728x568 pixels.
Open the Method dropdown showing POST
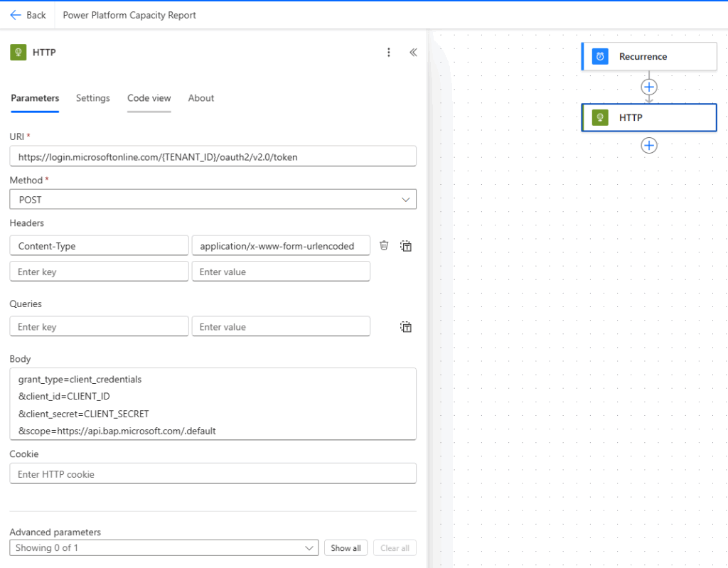point(213,200)
